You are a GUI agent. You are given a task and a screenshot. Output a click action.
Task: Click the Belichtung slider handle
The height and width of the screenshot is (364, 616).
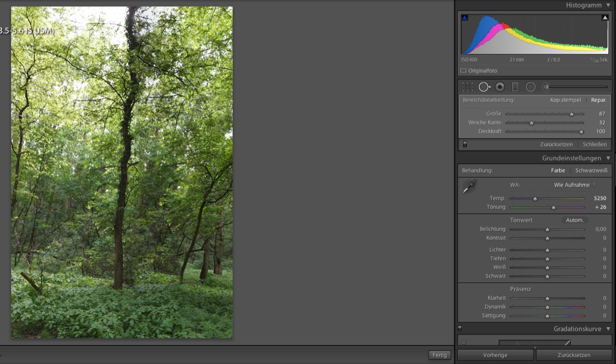coord(547,230)
